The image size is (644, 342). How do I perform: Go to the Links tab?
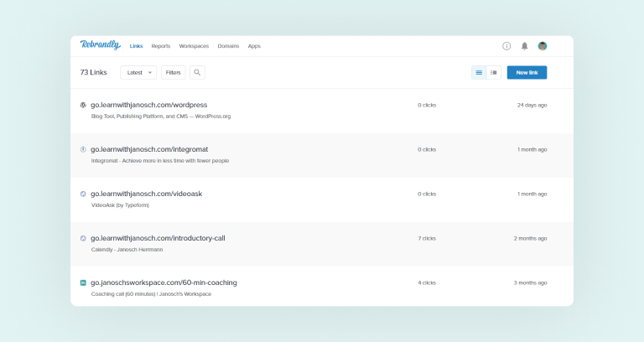136,46
